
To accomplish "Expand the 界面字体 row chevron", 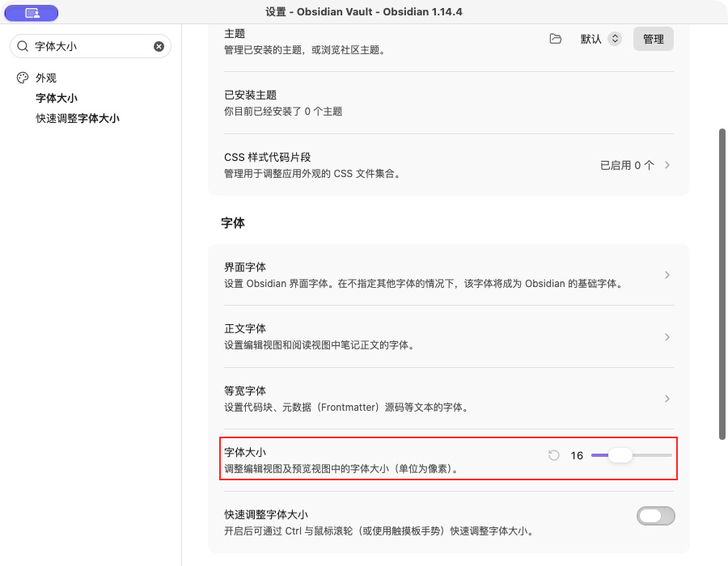I will (x=667, y=275).
